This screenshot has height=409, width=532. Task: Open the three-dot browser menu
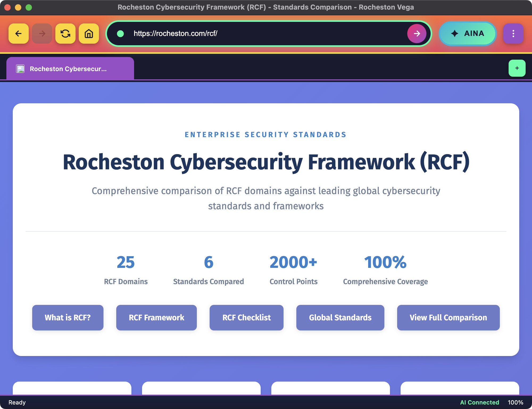coord(513,34)
